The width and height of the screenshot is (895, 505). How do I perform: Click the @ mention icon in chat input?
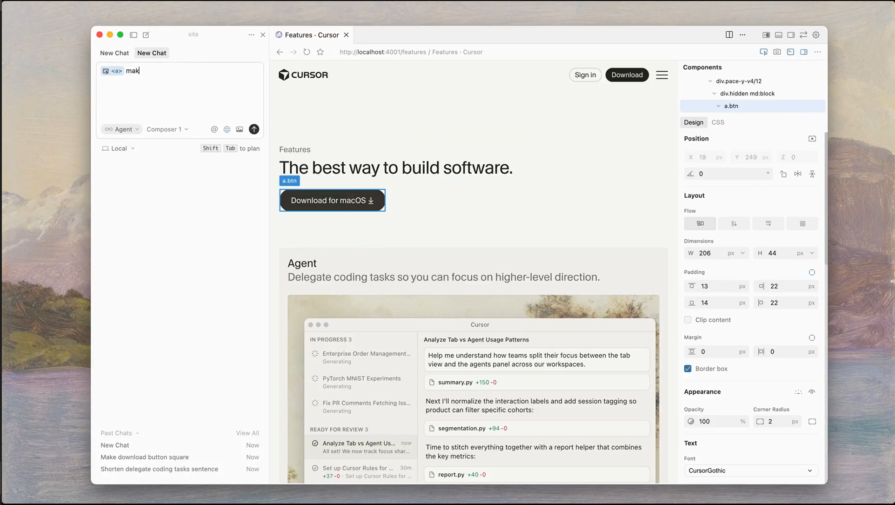tap(214, 130)
